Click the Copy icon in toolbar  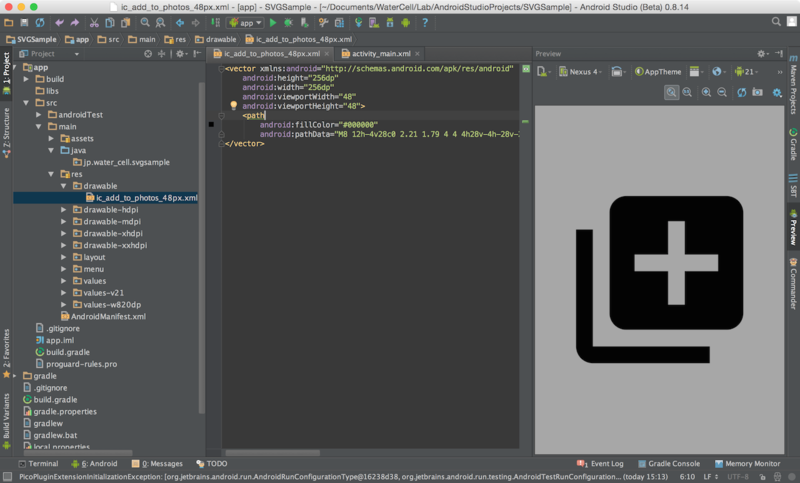click(x=110, y=22)
